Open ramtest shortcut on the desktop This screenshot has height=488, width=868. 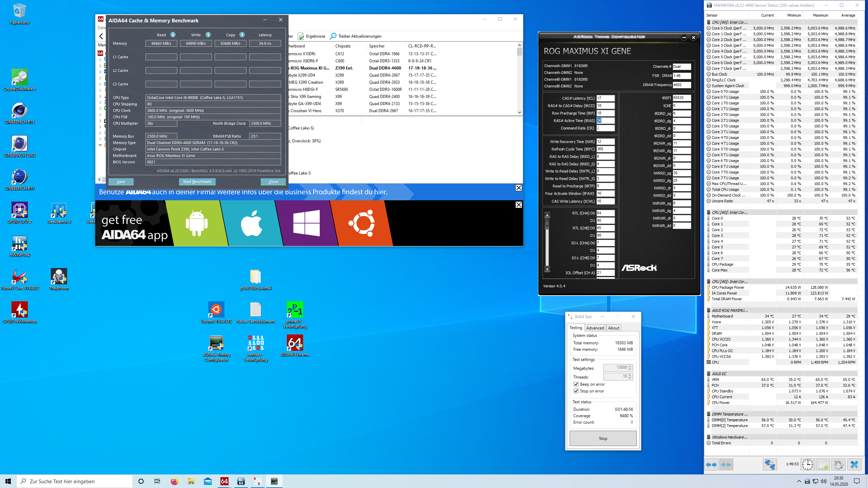coord(256,343)
